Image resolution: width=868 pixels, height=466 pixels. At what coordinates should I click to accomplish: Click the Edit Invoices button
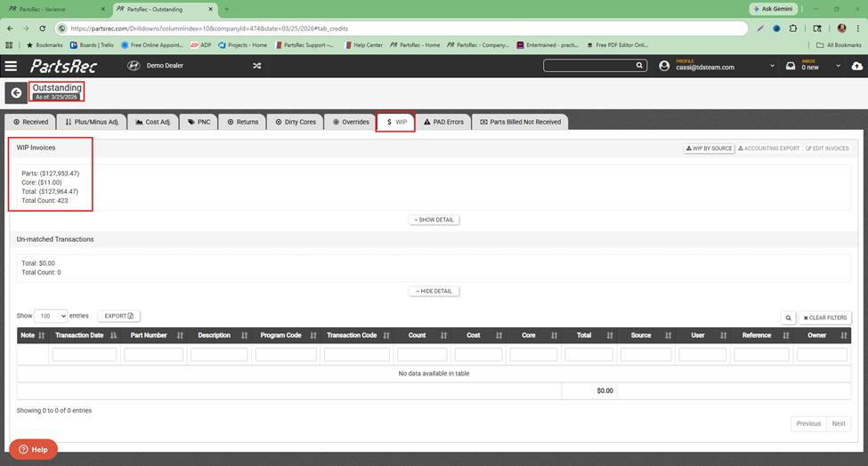(x=827, y=149)
